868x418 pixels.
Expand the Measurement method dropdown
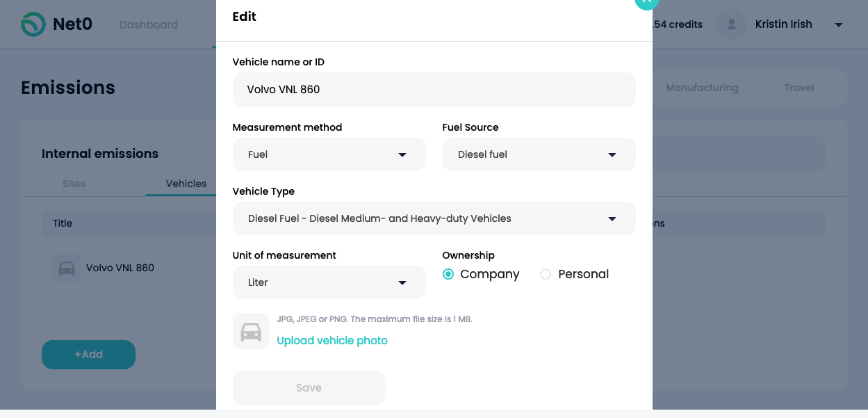[x=329, y=154]
